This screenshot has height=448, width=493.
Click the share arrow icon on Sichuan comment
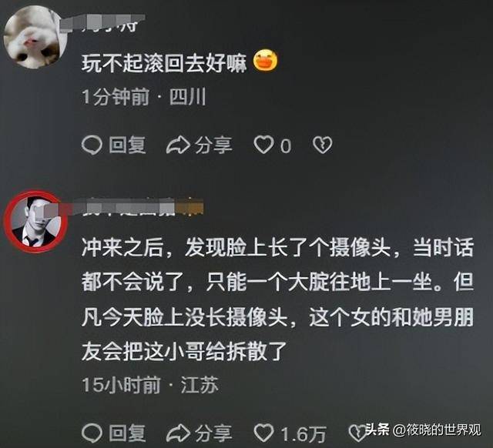(178, 145)
